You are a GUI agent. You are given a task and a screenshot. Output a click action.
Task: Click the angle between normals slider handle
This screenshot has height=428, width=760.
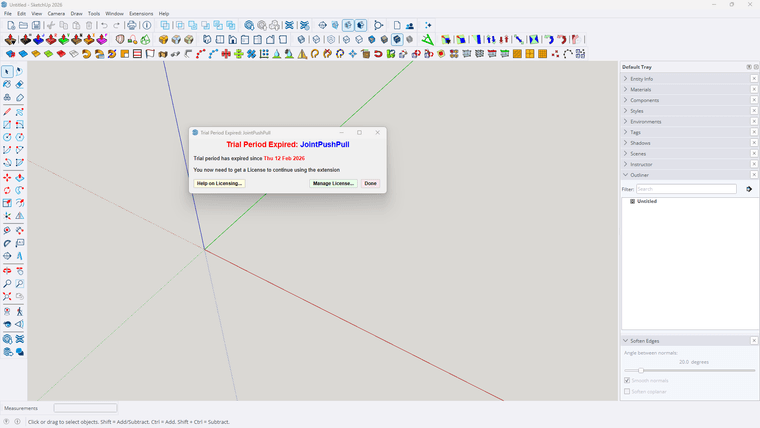tap(640, 370)
